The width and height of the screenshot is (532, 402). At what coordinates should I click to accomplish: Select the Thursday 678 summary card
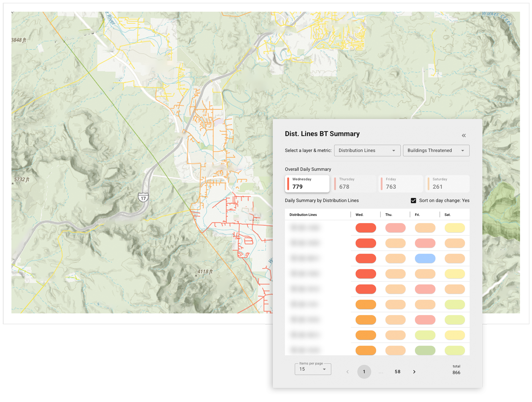tap(354, 183)
